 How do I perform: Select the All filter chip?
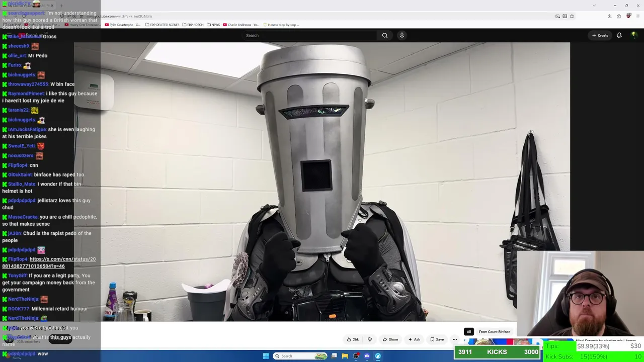click(x=469, y=332)
